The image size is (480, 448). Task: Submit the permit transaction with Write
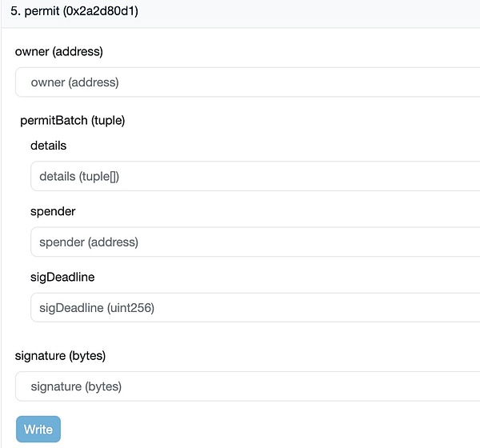pos(38,430)
